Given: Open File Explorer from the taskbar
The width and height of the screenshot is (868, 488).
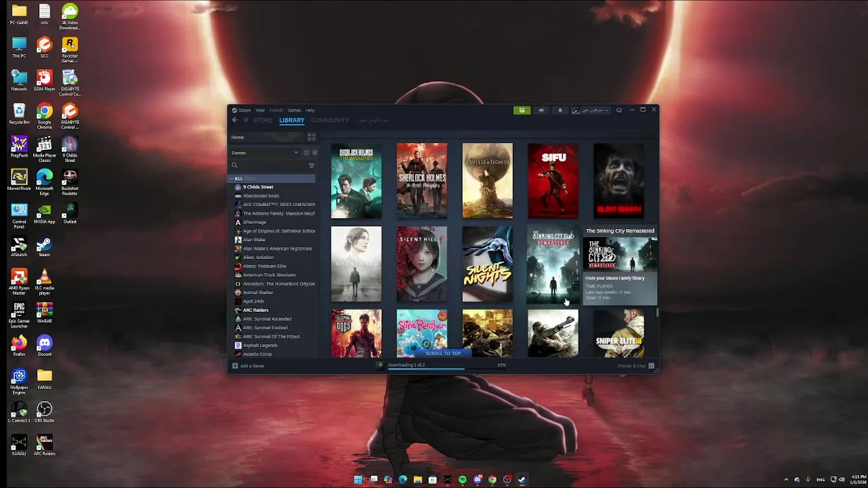Looking at the screenshot, I should click(x=418, y=479).
